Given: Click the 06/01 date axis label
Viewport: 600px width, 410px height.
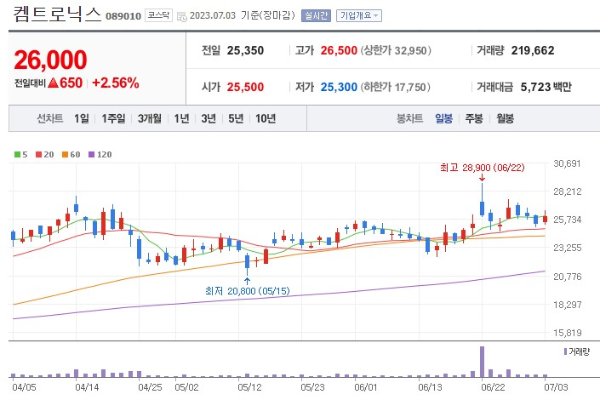Looking at the screenshot, I should coord(365,387).
